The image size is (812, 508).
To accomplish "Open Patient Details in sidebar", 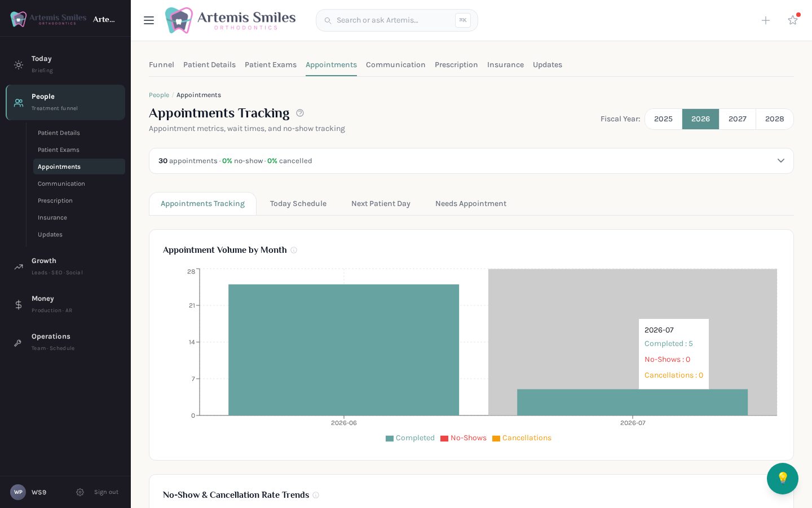I will click(79, 133).
